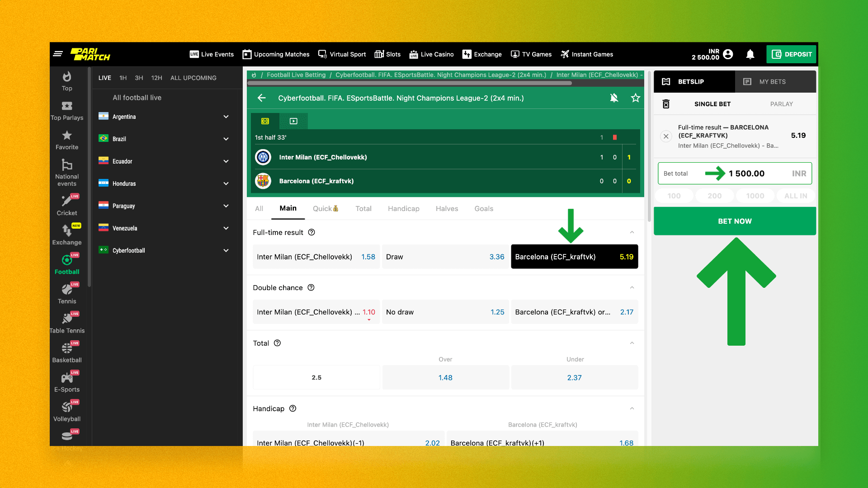The height and width of the screenshot is (488, 868).
Task: Switch to the MY BETS tab
Action: (775, 81)
